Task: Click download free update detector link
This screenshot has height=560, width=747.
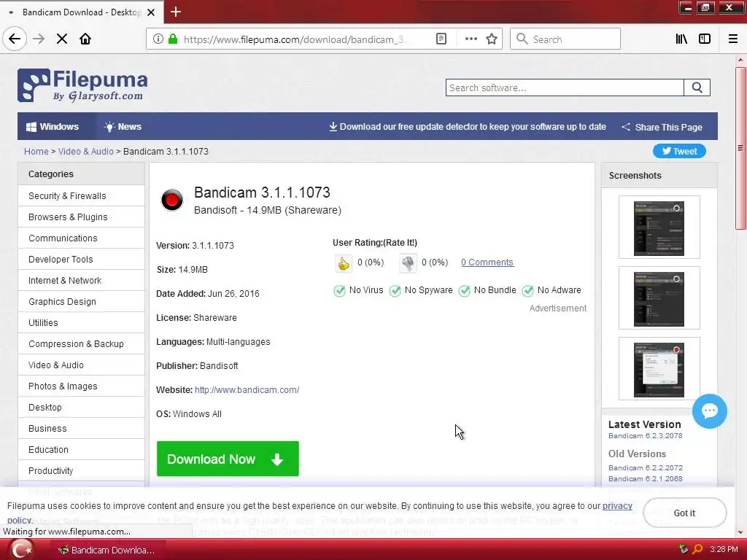Action: [x=468, y=127]
